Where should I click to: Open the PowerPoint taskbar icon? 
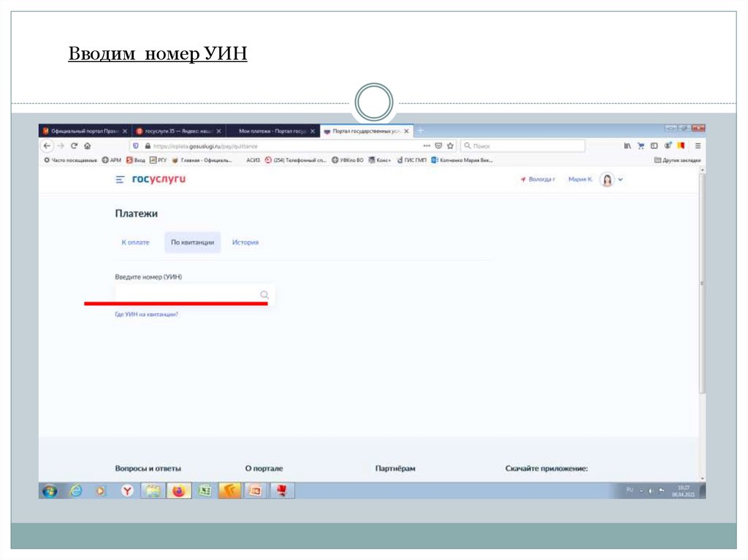(x=255, y=491)
